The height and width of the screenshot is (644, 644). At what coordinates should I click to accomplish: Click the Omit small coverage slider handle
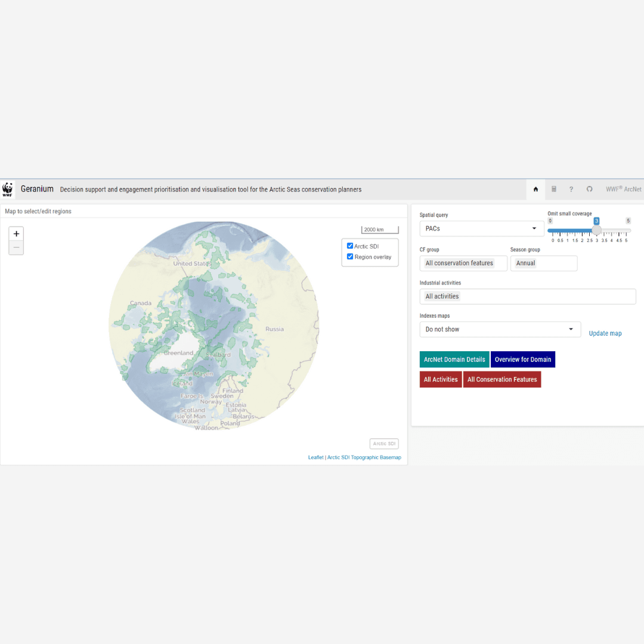click(x=596, y=230)
